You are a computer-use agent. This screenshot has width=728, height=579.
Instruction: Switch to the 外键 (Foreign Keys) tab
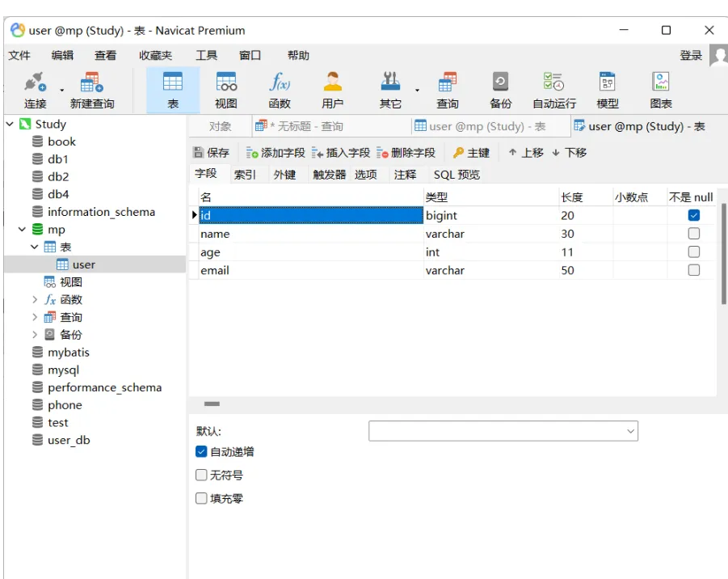tap(284, 175)
